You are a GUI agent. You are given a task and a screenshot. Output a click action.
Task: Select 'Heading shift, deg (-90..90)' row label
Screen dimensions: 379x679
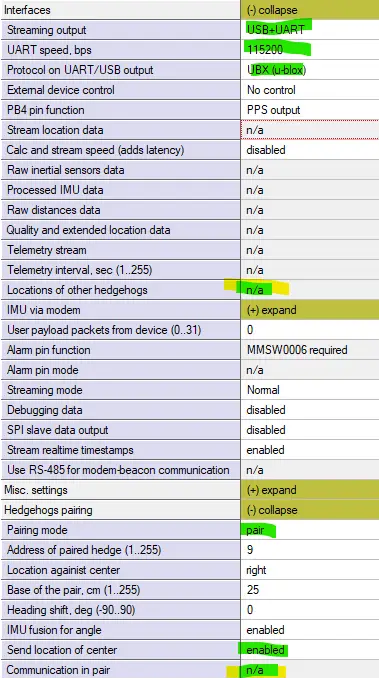pyautogui.click(x=71, y=610)
